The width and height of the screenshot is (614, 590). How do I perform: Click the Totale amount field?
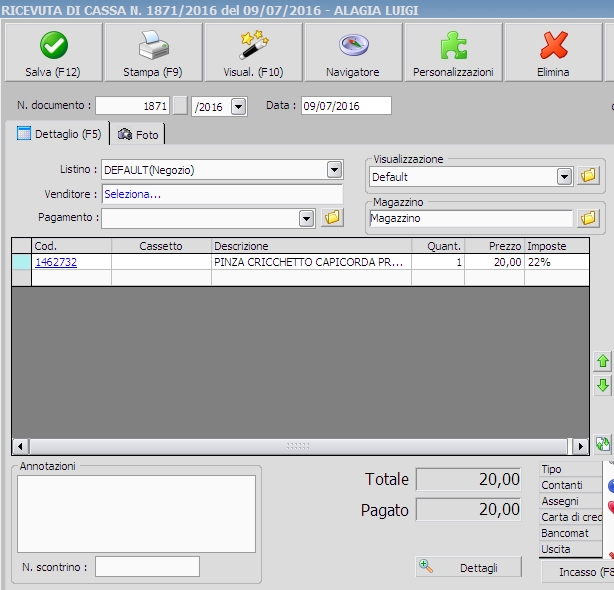point(468,479)
